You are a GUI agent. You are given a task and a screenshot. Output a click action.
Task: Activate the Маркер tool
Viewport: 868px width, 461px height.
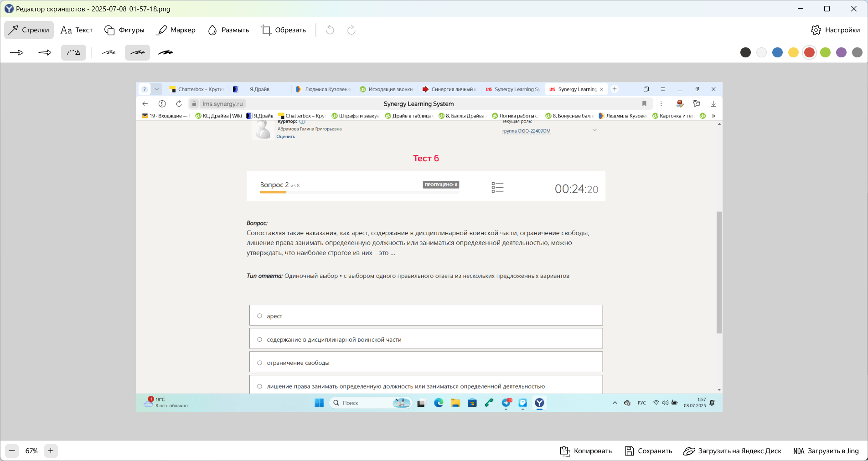pos(176,30)
